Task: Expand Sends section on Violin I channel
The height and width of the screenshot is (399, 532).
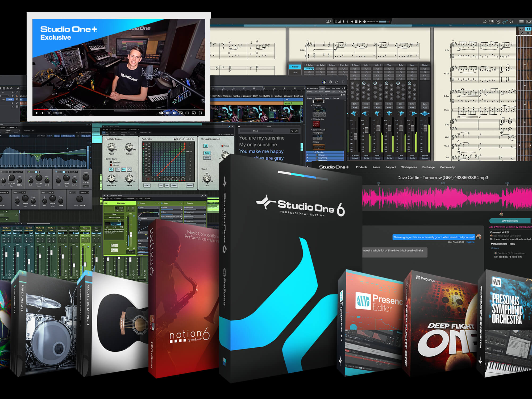Action: pyautogui.click(x=366, y=158)
